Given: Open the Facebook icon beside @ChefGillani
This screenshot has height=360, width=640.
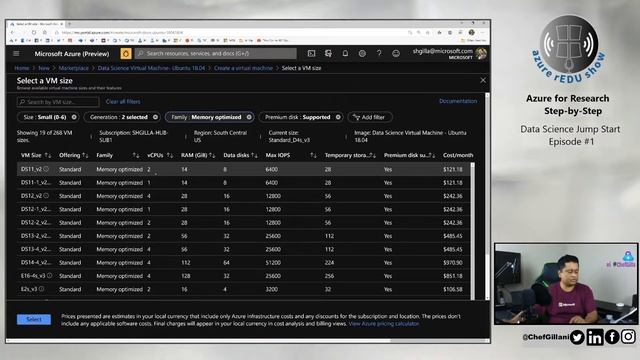Looking at the screenshot, I should coord(612,337).
